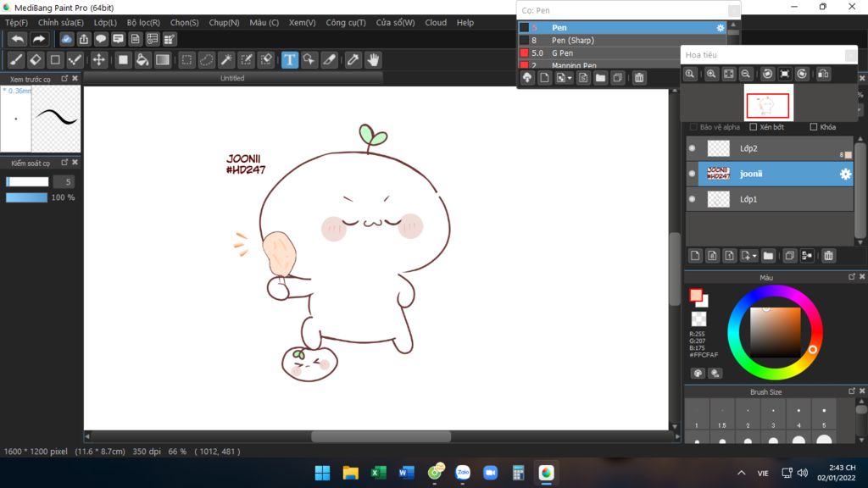Open settings gear of the joonii layer

pyautogui.click(x=845, y=174)
